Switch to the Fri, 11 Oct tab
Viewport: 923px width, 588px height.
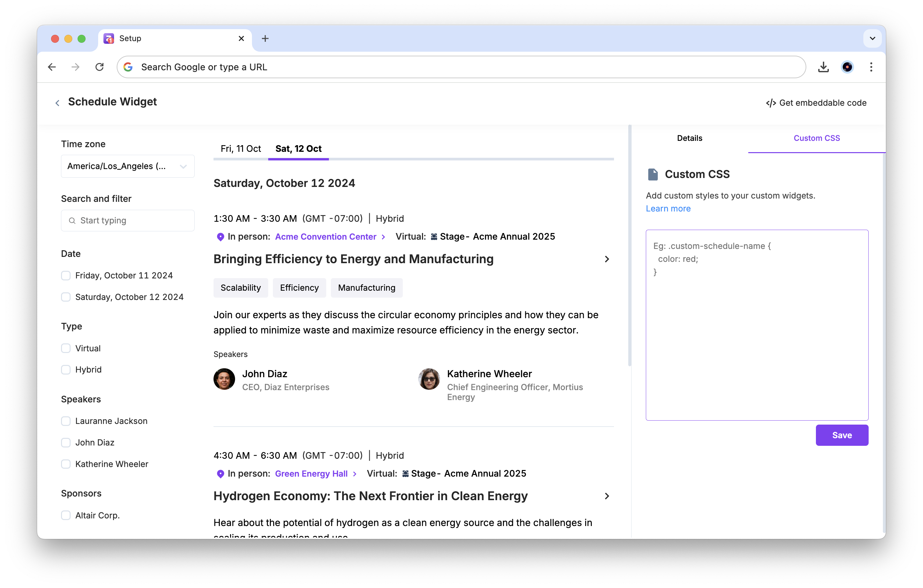241,149
